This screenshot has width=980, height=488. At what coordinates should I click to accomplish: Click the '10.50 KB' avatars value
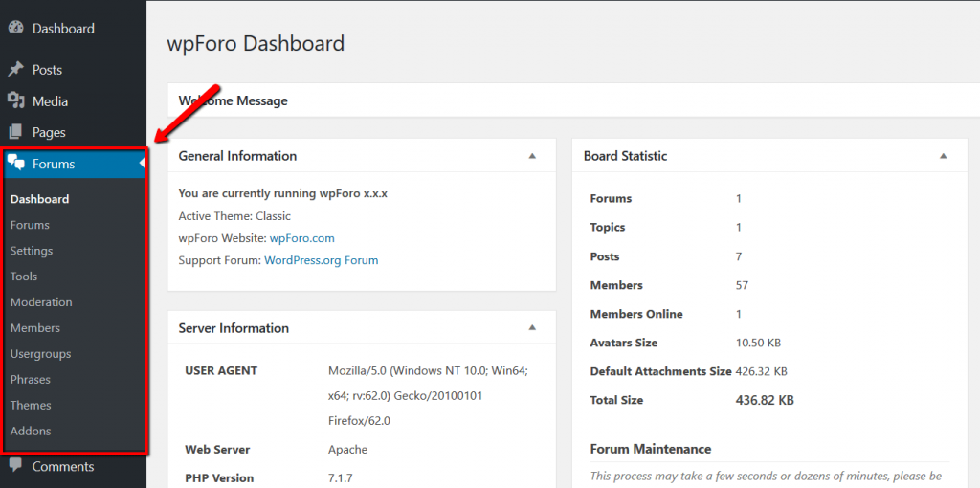[758, 343]
